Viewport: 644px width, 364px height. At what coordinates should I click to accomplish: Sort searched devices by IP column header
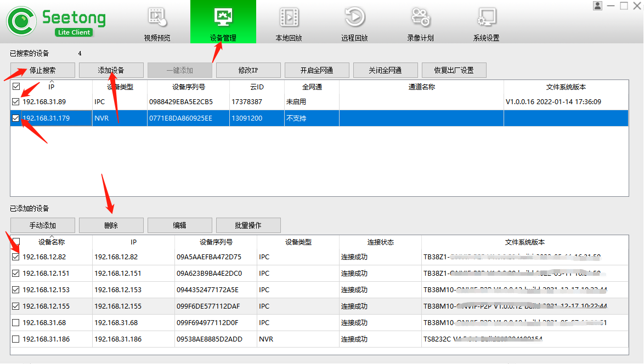click(x=51, y=87)
